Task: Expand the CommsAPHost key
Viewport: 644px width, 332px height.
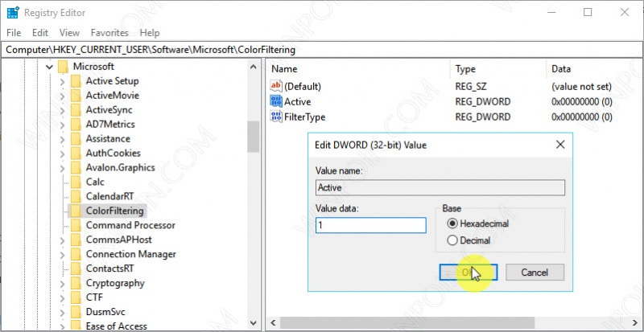Action: [62, 240]
